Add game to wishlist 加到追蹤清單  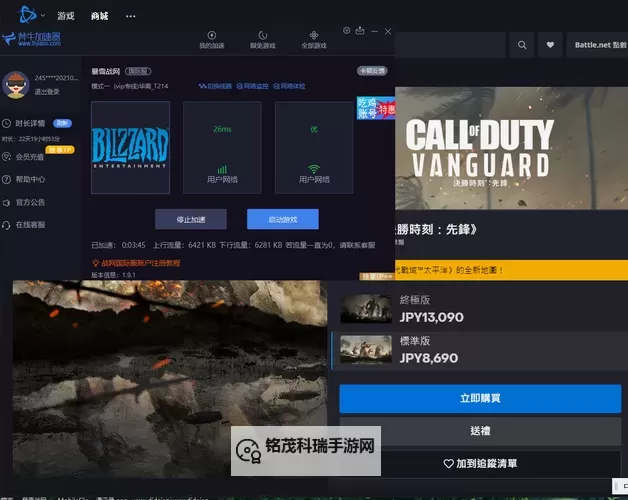coord(481,464)
